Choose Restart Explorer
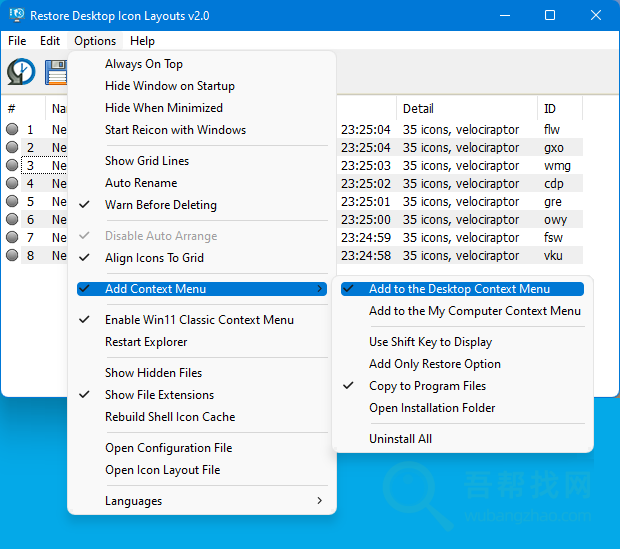 (146, 342)
